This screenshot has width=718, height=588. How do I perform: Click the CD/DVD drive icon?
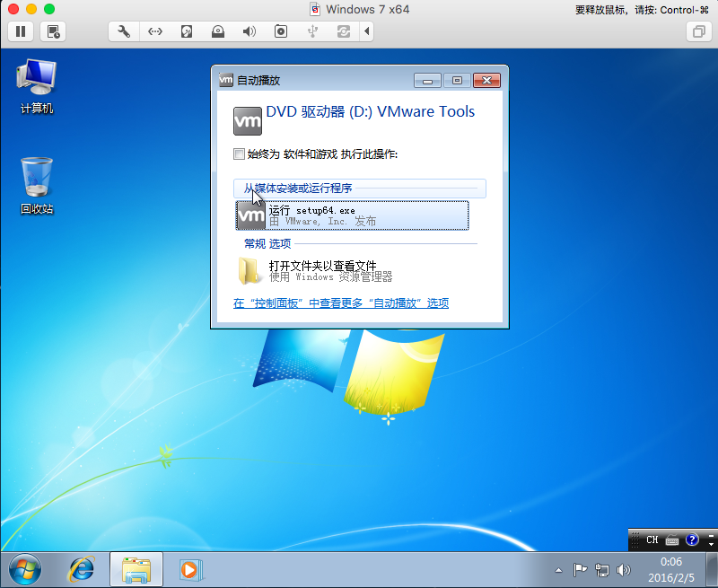(x=218, y=31)
